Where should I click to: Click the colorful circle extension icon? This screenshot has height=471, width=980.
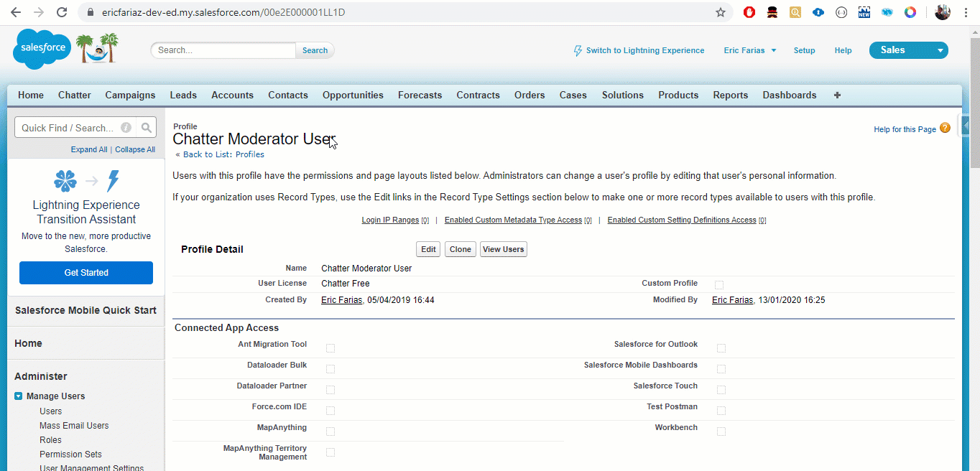coord(910,12)
